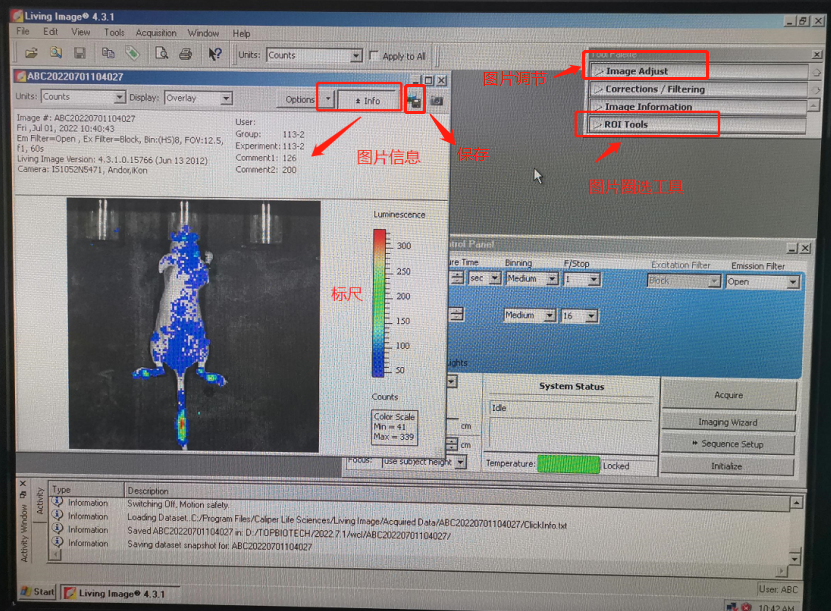Click the first-row exposure time stepper
This screenshot has width=831, height=611.
(x=457, y=278)
